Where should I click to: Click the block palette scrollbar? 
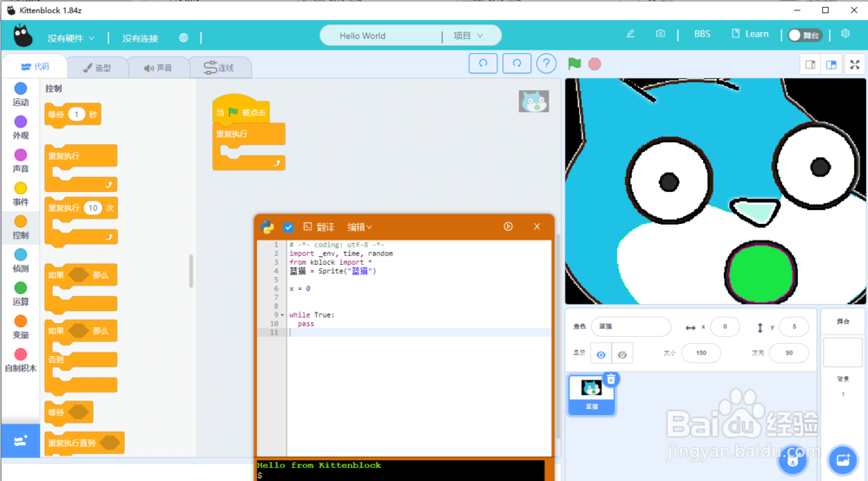coord(191,271)
